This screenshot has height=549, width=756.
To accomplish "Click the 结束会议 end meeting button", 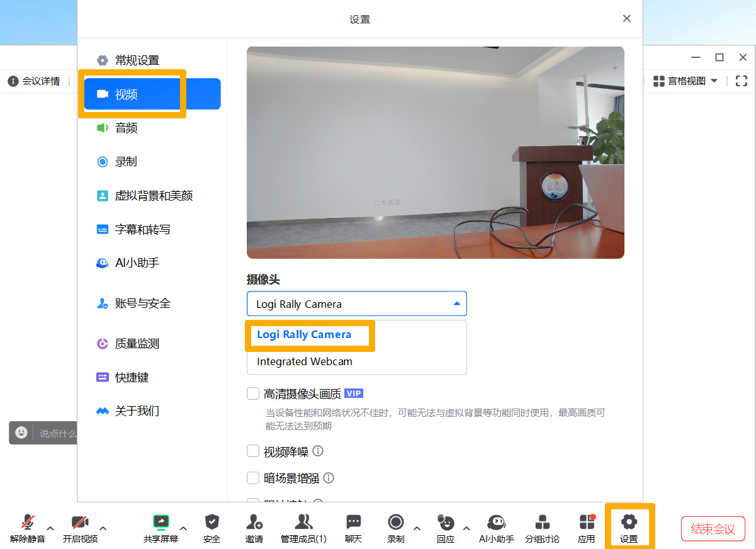I will tap(713, 529).
